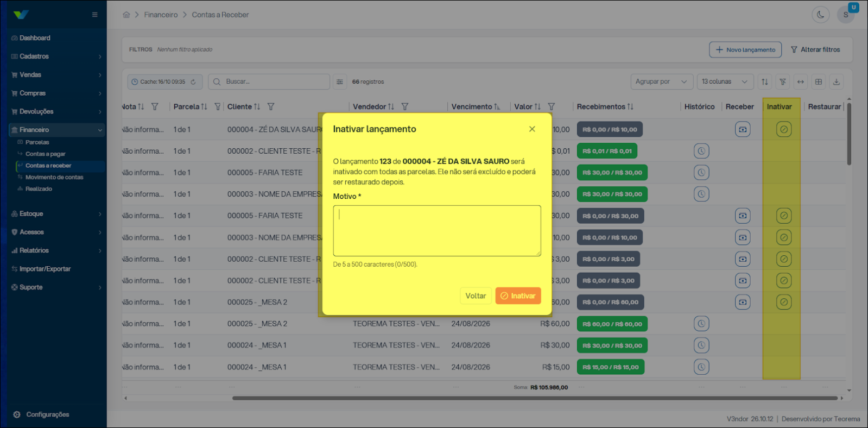
Task: Expand Vendas sidebar menu
Action: coord(56,75)
